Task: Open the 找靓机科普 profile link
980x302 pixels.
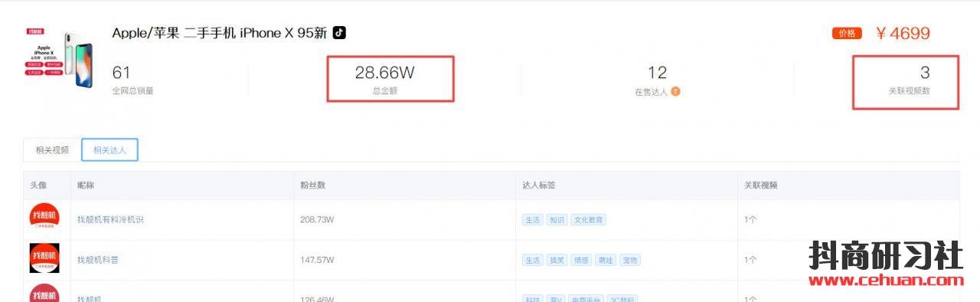Action: click(98, 260)
